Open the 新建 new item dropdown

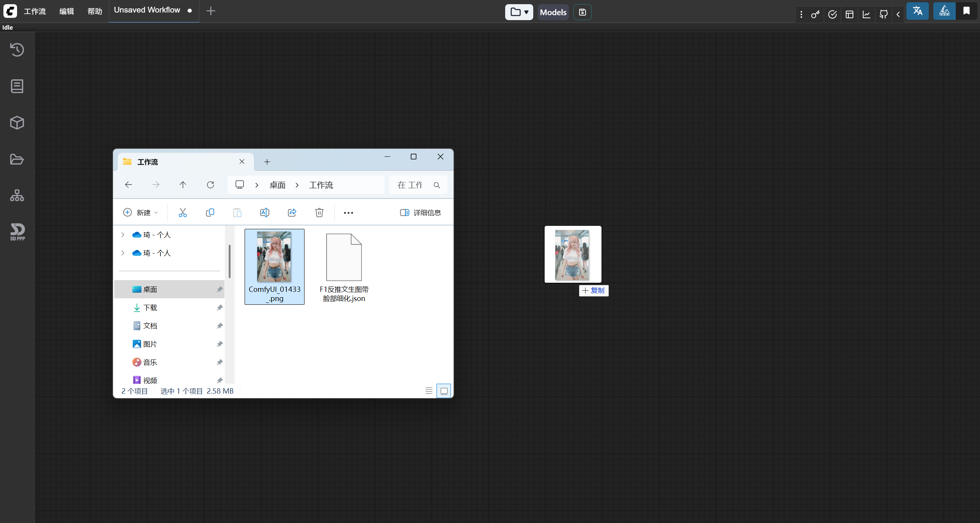click(x=140, y=213)
